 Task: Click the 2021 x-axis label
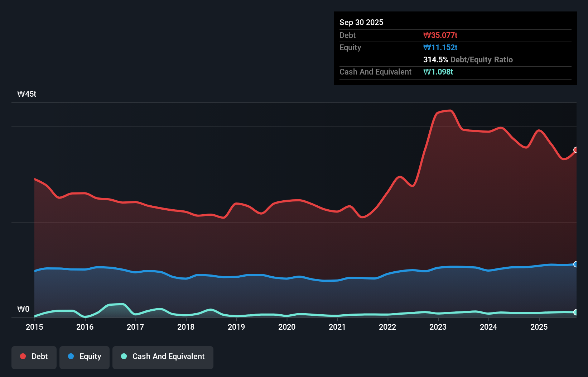337,327
